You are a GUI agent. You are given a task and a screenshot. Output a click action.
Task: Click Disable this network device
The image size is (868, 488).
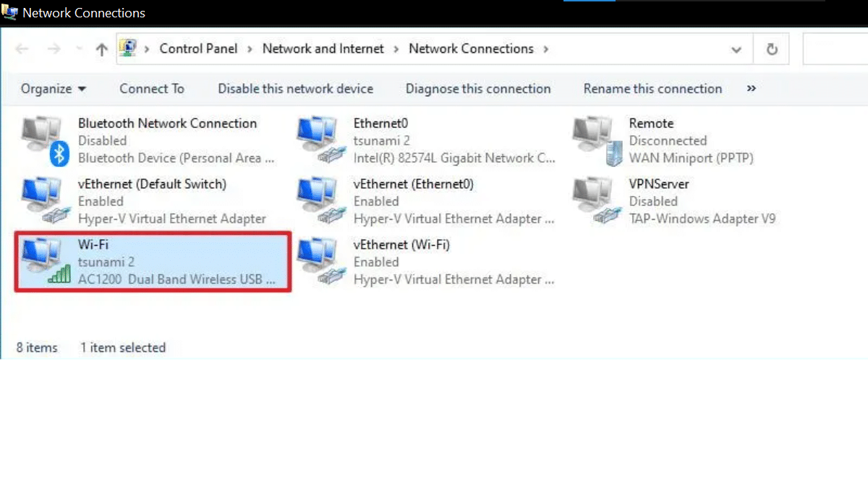point(296,89)
